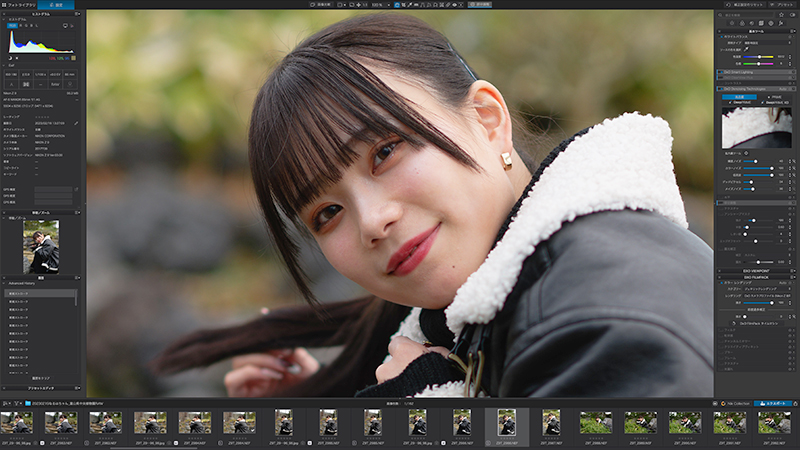The image size is (800, 450).
Task: Open the histogram palette menu icon
Action: tap(78, 14)
